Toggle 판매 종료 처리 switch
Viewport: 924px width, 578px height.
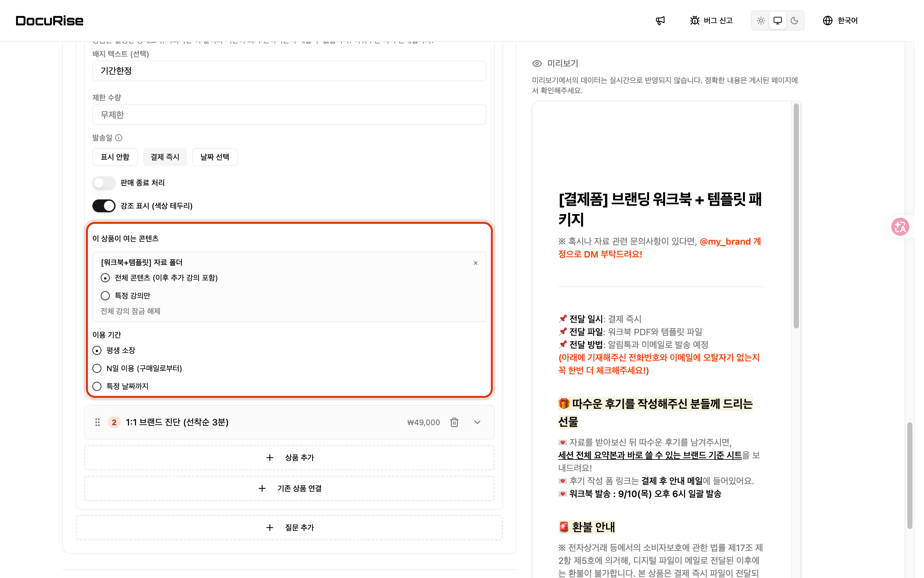[104, 183]
